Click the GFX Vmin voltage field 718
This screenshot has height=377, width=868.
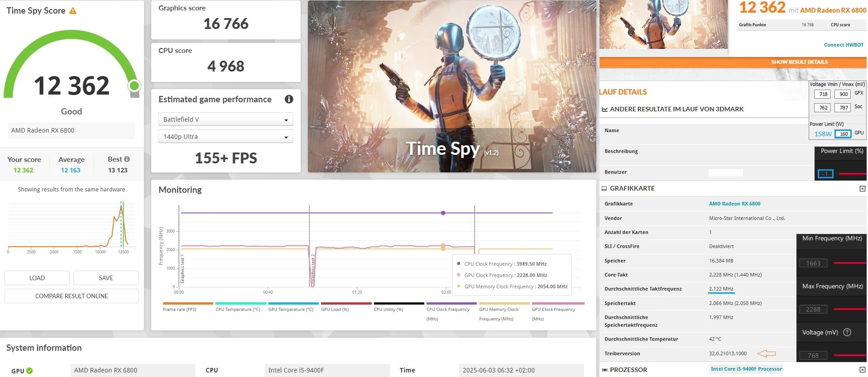(823, 94)
